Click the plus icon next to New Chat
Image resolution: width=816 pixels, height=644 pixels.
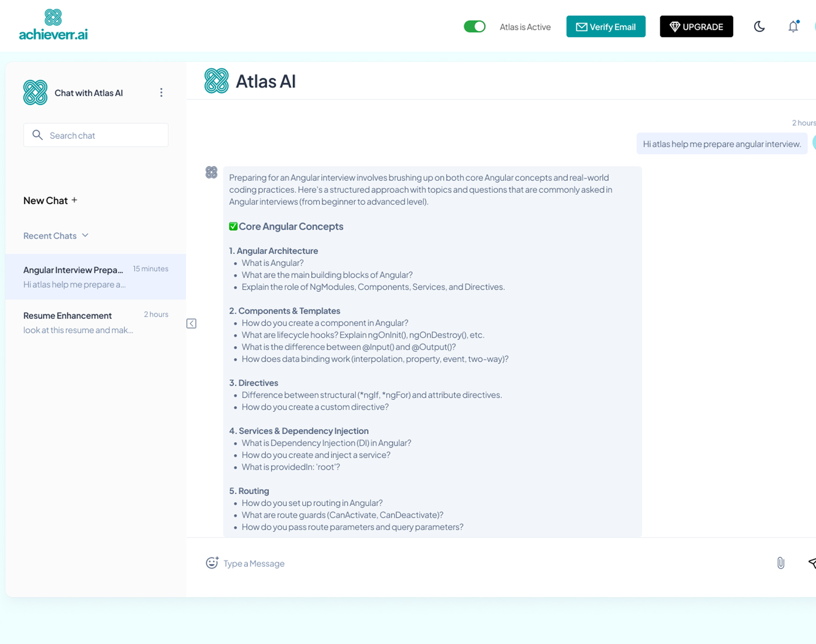pos(74,200)
